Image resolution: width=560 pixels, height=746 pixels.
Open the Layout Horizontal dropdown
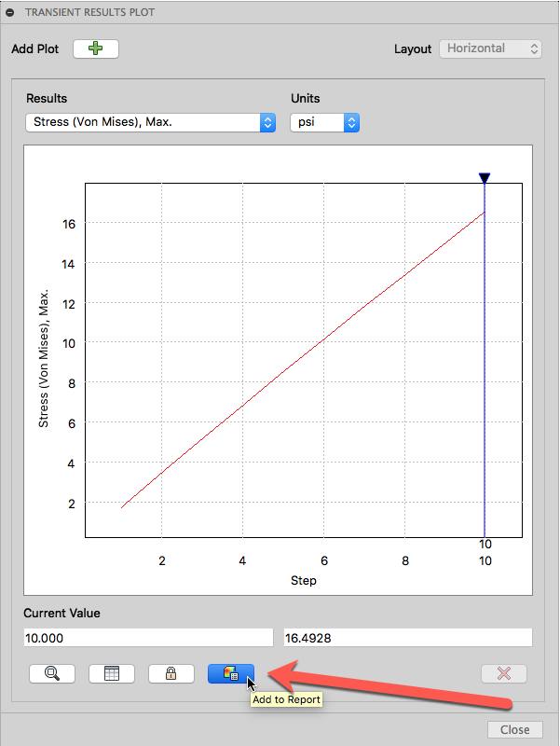pyautogui.click(x=490, y=48)
